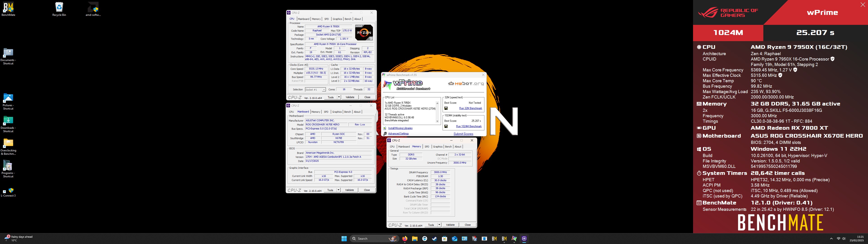The image size is (868, 244).
Task: Switch to CPU-Z via its taskbar icon
Action: pos(524,239)
